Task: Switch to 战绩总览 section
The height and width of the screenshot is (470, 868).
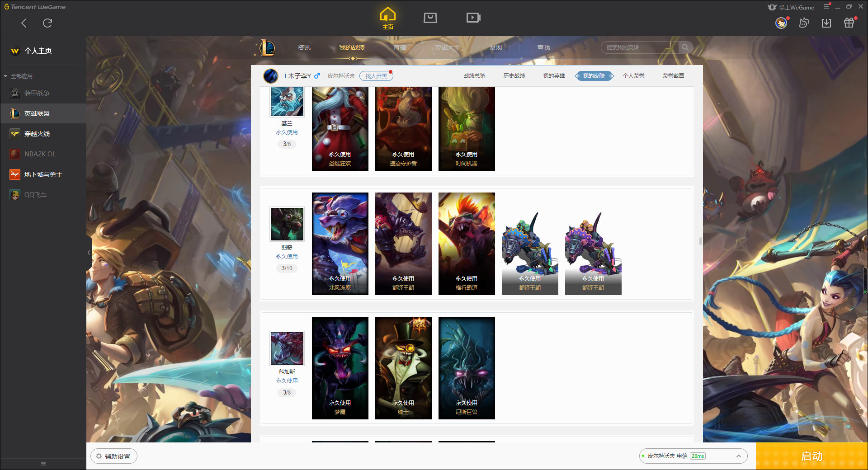Action: [474, 76]
